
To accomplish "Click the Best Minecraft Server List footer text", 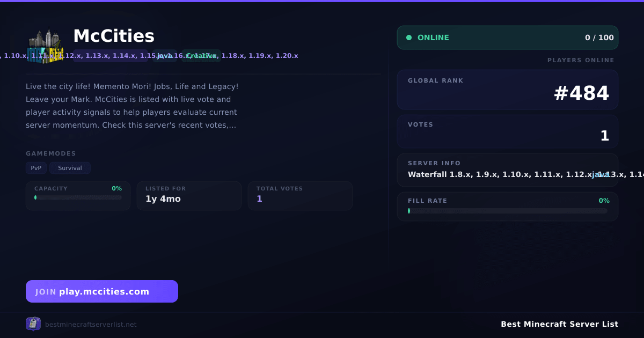I will pos(559,324).
